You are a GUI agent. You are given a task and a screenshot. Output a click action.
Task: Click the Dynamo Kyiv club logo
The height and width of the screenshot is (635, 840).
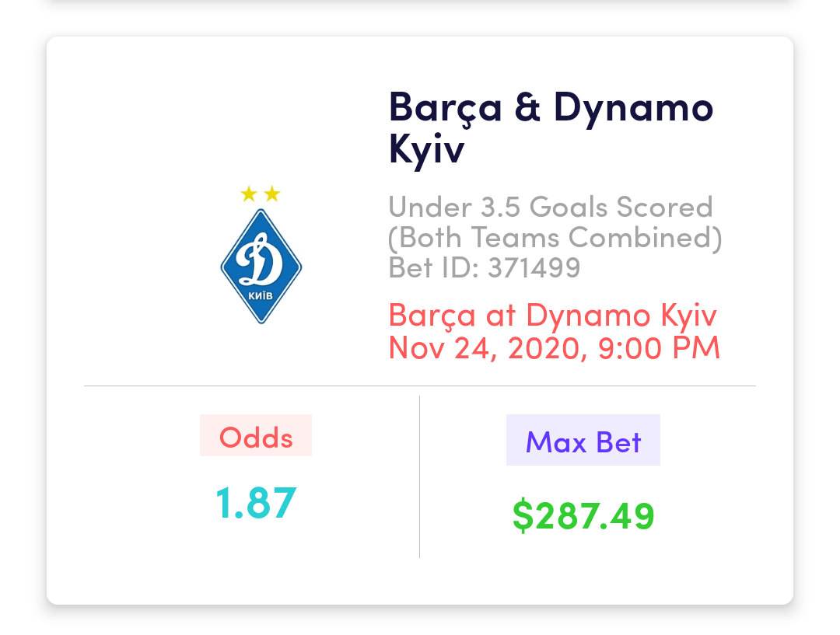point(261,263)
